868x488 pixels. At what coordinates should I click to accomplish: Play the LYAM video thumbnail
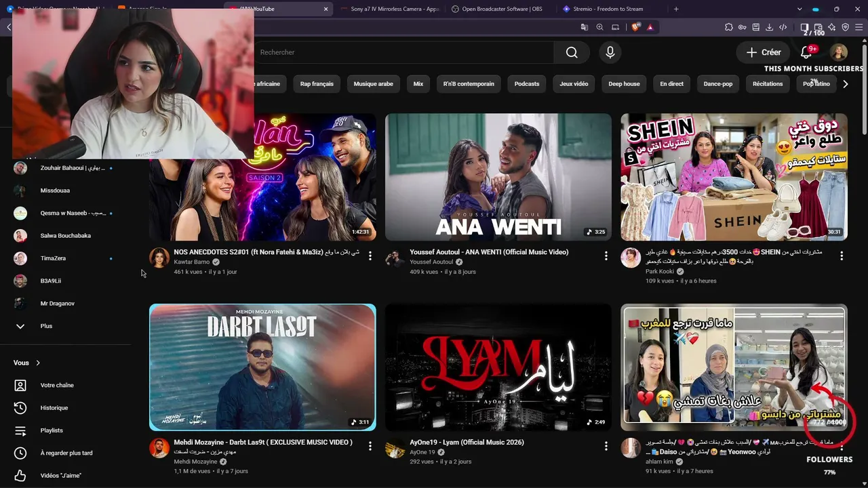click(498, 367)
